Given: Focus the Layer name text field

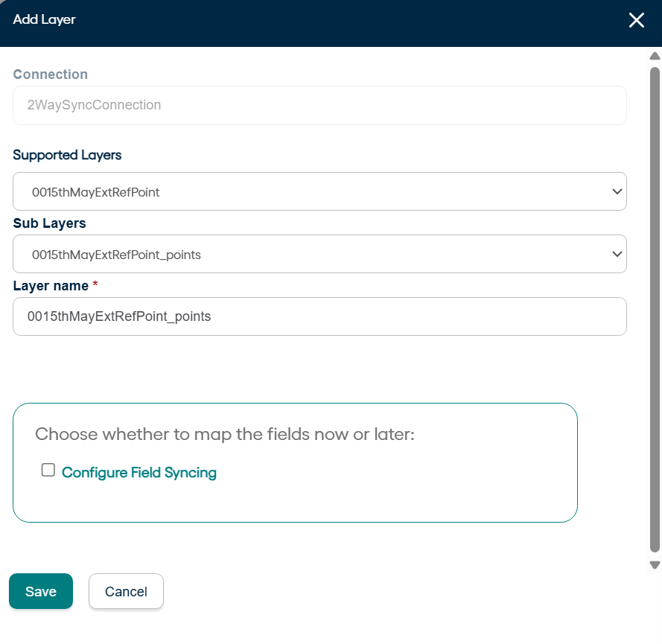Looking at the screenshot, I should (319, 316).
